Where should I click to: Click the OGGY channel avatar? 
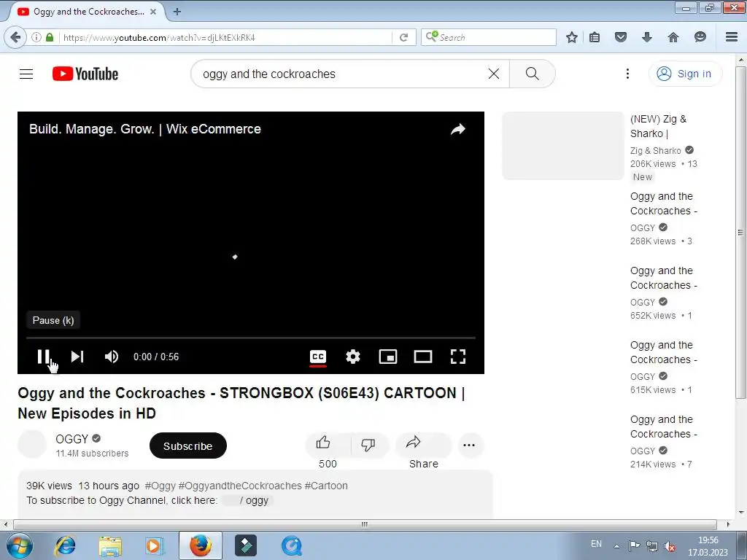[32, 444]
